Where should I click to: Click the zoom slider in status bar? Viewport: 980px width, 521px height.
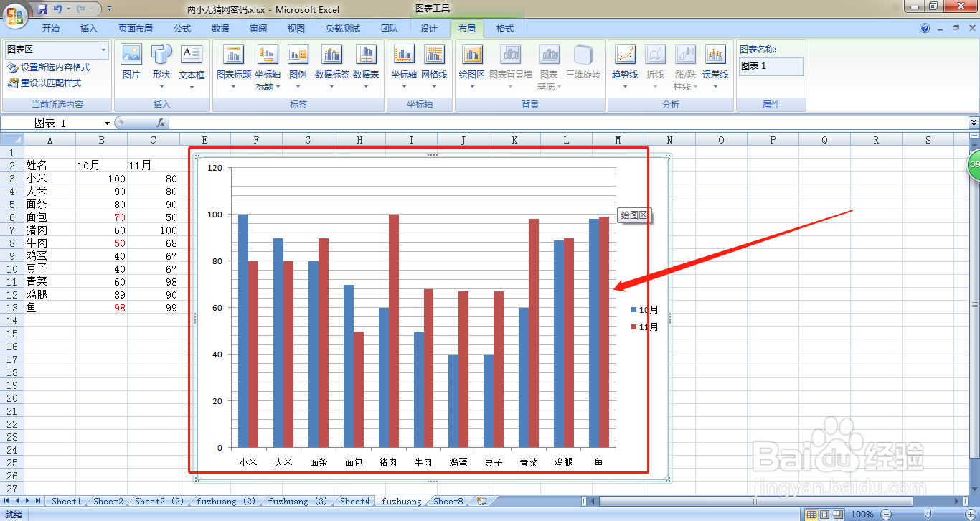[928, 515]
